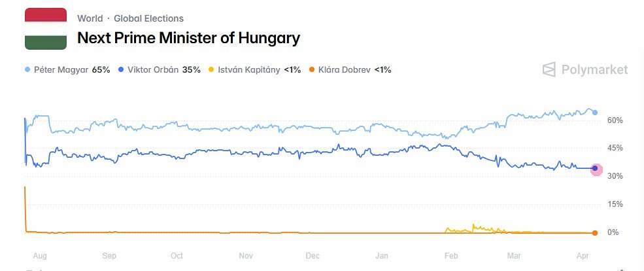Click Klára Dobrev's orange legend dot

click(311, 69)
